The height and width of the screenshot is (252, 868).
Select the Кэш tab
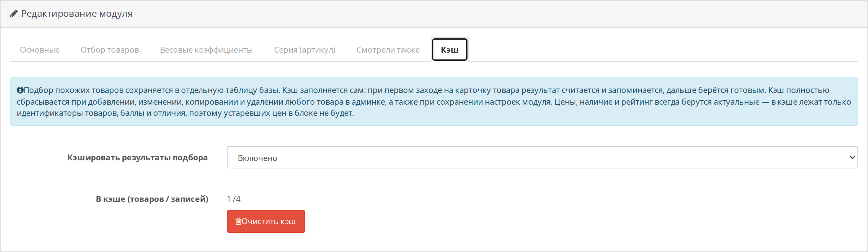(449, 50)
